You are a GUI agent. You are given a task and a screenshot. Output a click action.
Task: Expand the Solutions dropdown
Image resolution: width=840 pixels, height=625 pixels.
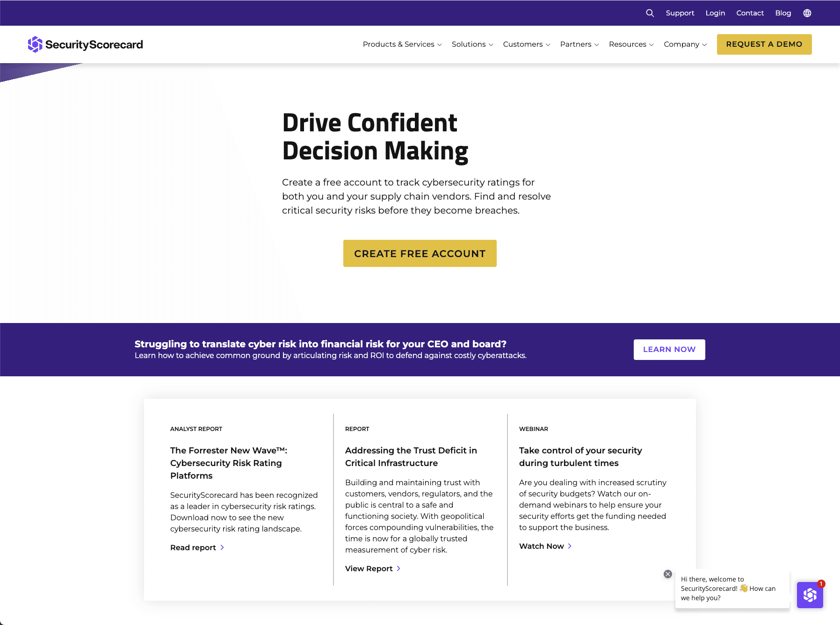(x=472, y=44)
